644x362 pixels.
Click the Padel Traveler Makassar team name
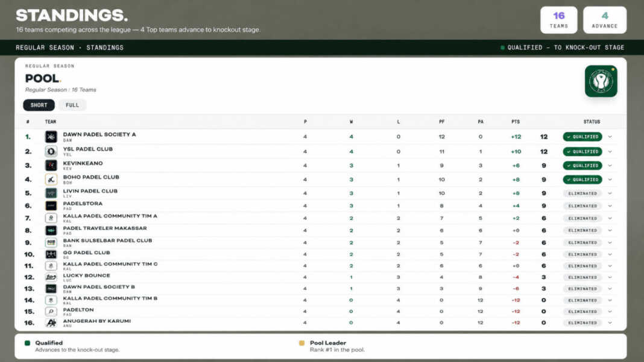click(105, 228)
